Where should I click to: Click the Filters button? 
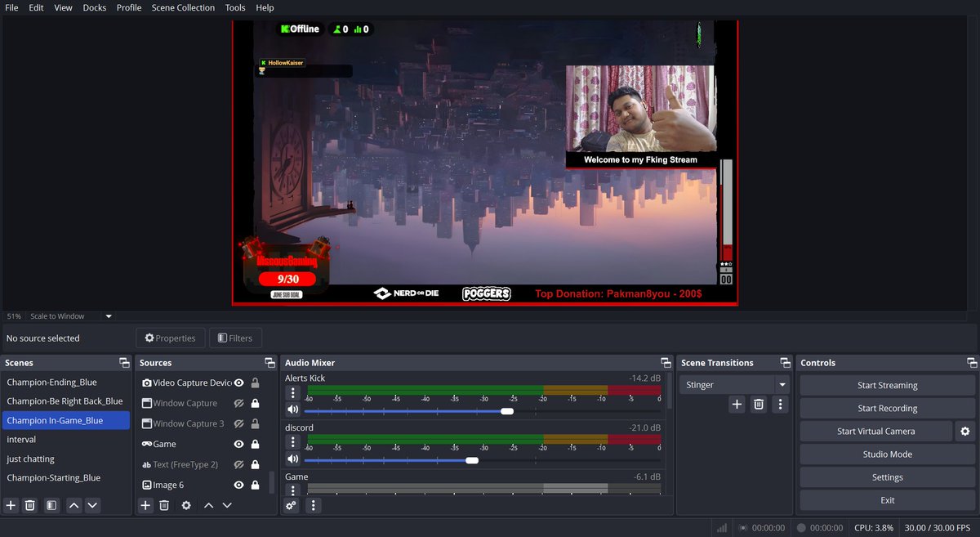point(235,338)
